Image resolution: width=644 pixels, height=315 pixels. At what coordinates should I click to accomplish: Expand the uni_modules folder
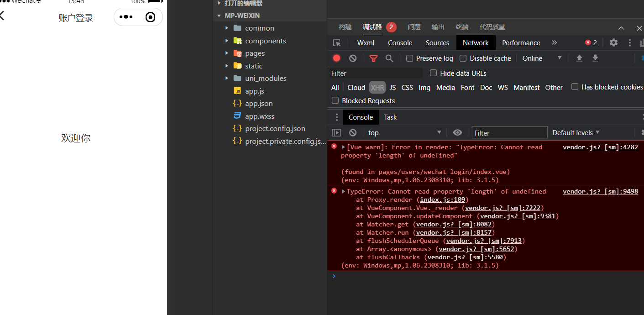tap(227, 78)
